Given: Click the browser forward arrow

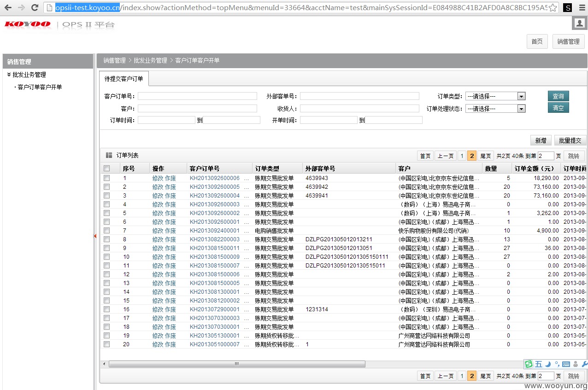Looking at the screenshot, I should [21, 7].
